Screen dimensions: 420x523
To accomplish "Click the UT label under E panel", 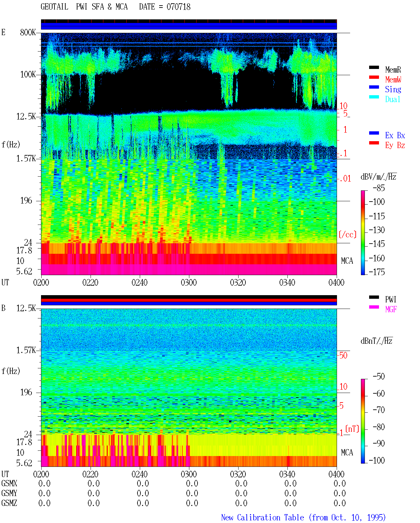I will click(5, 283).
